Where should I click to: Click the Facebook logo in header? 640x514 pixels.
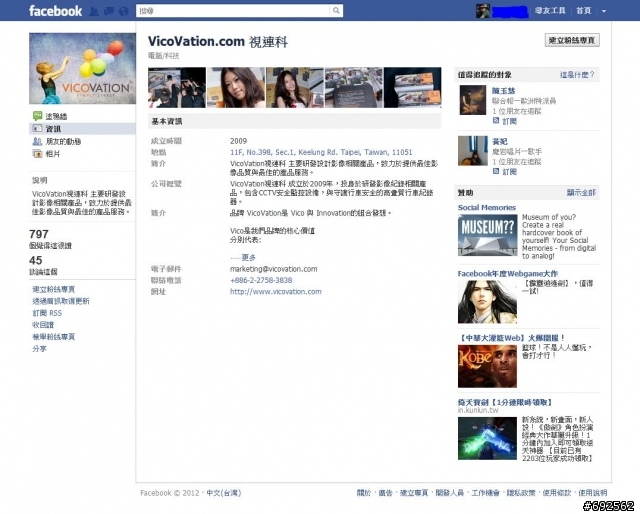pyautogui.click(x=56, y=11)
